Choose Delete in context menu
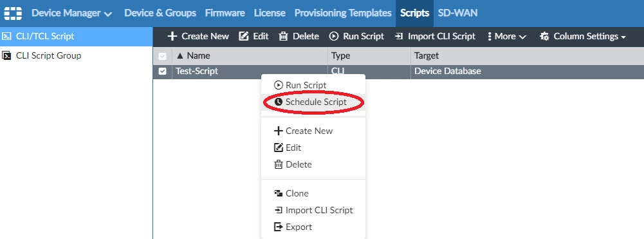644x239 pixels. (313, 164)
